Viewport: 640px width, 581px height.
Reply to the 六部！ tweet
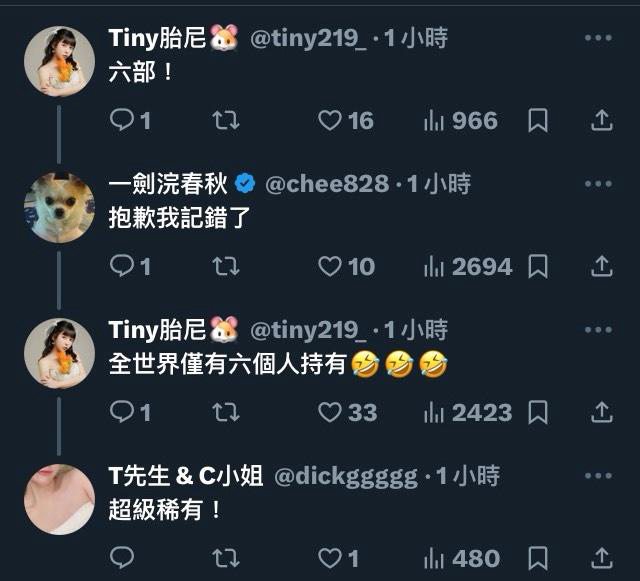pyautogui.click(x=130, y=120)
